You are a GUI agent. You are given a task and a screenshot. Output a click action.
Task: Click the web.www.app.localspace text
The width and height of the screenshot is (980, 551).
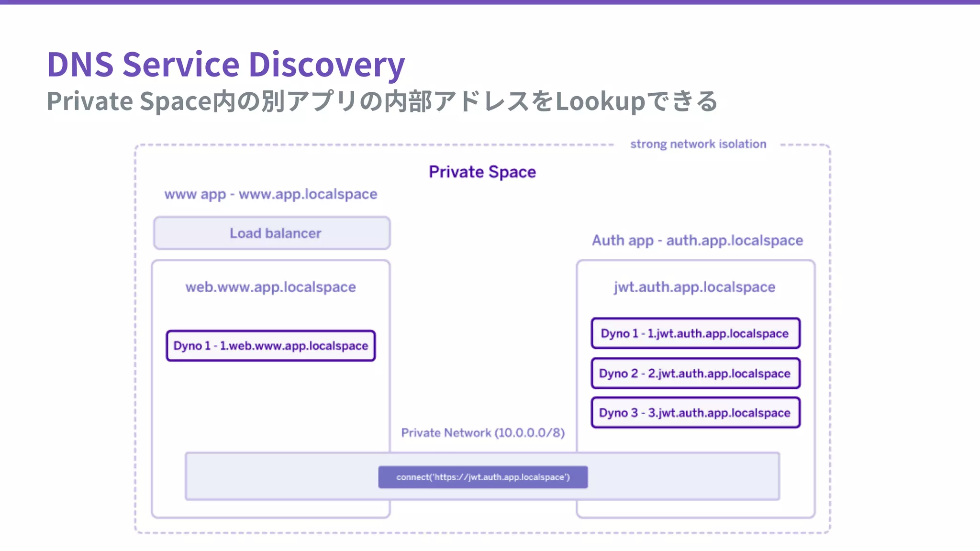pyautogui.click(x=271, y=287)
